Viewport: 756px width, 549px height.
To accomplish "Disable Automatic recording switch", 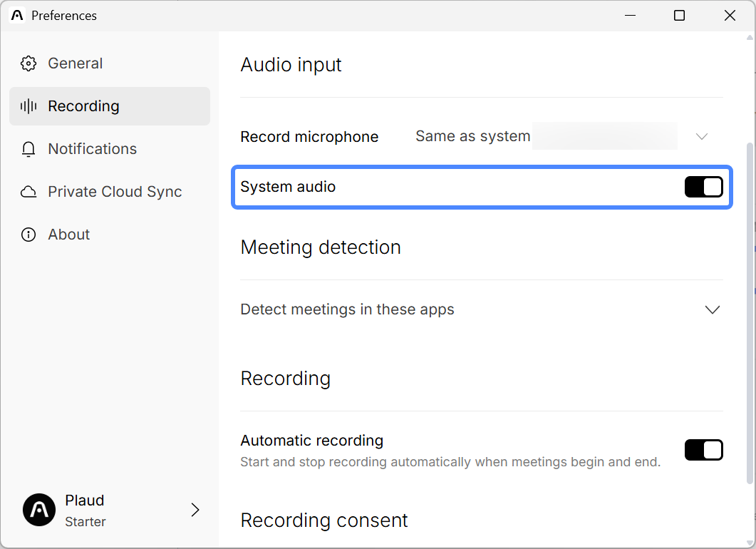I will (x=703, y=450).
